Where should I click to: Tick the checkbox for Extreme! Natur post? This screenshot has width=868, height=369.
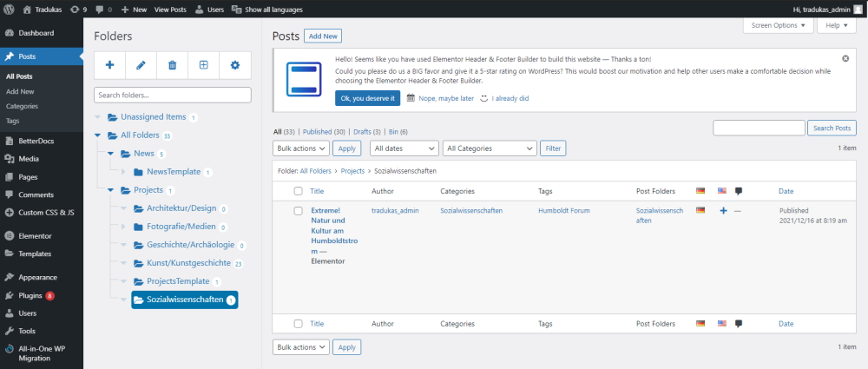point(299,211)
